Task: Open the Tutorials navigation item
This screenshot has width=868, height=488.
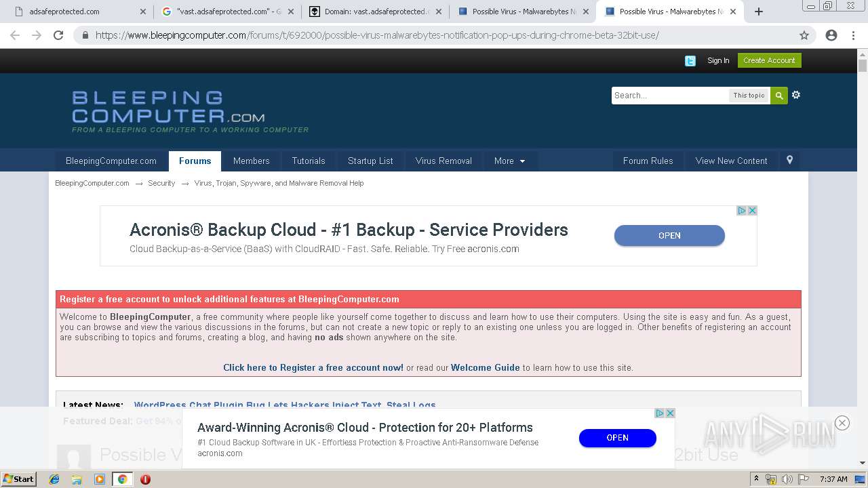Action: click(309, 161)
